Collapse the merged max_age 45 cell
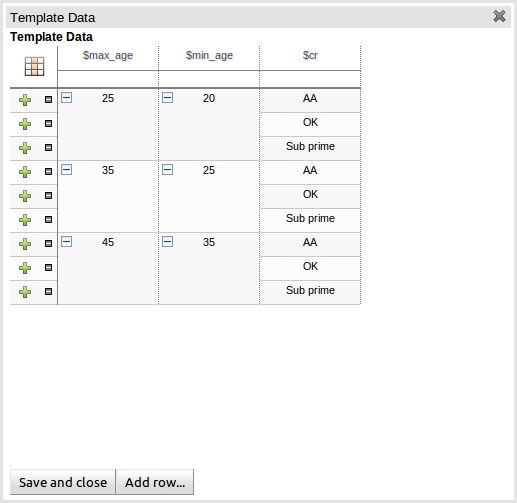This screenshot has height=503, width=517. pos(67,242)
